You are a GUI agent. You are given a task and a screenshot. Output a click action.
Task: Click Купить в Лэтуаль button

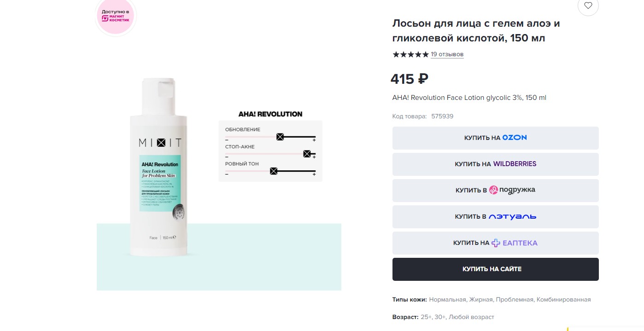495,216
